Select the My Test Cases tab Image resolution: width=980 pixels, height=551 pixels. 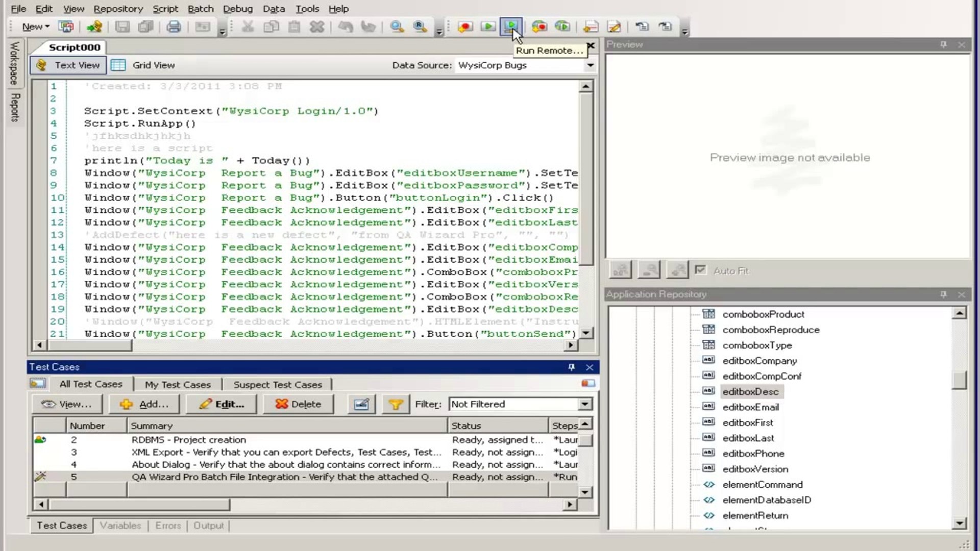tap(178, 385)
